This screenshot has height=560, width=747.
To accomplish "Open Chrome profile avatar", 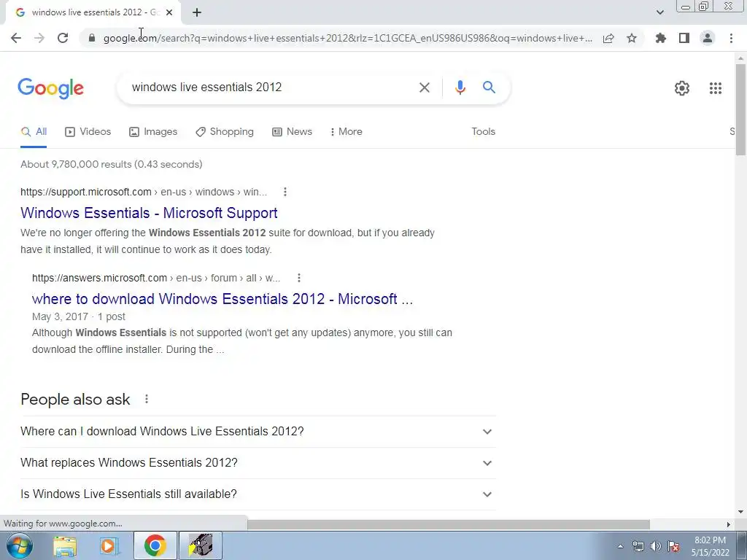I will click(708, 38).
